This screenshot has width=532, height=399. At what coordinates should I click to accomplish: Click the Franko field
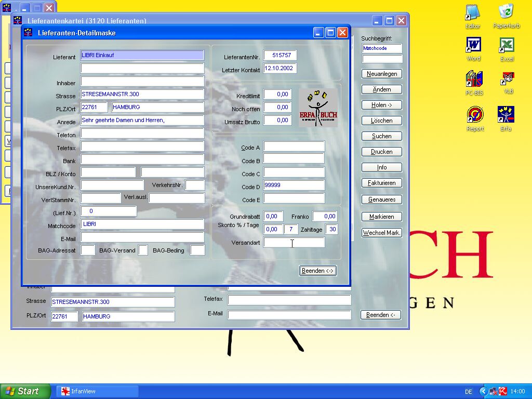[x=325, y=217]
